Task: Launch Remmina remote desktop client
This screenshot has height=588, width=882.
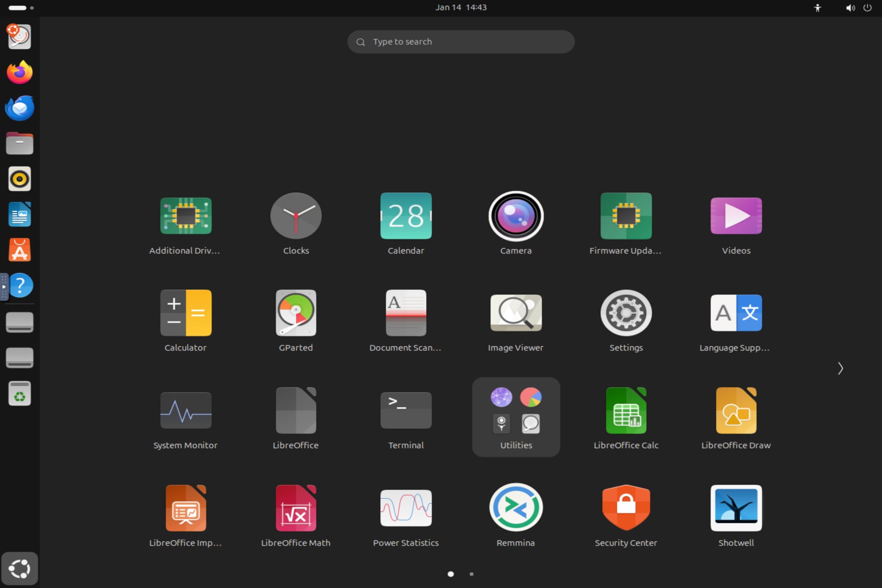Action: point(516,516)
